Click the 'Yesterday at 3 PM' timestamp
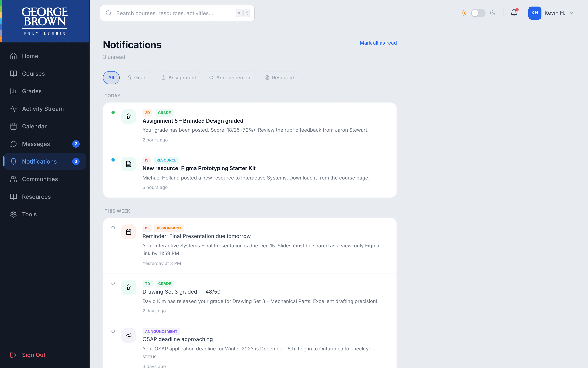Viewport: 588px width, 368px height. 161,263
